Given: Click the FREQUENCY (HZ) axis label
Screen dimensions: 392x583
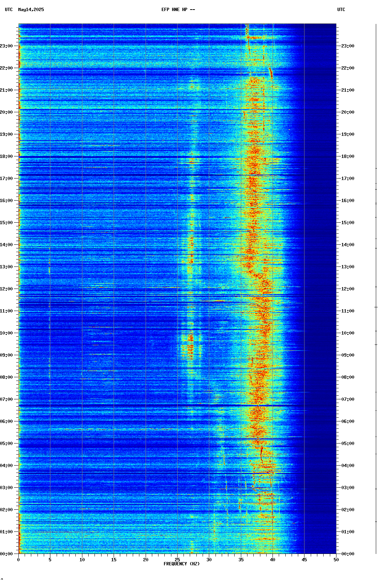Looking at the screenshot, I should [182, 564].
